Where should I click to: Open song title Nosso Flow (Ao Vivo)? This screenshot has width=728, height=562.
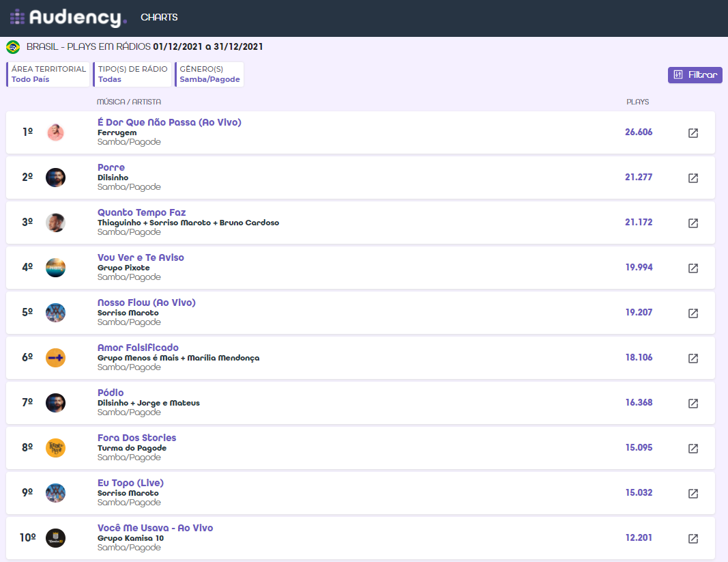[147, 303]
